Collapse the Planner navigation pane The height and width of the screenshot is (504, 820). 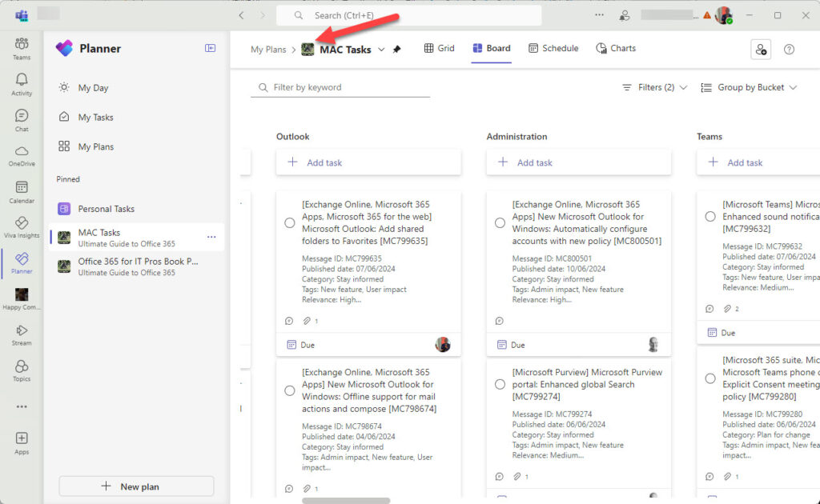coord(211,48)
